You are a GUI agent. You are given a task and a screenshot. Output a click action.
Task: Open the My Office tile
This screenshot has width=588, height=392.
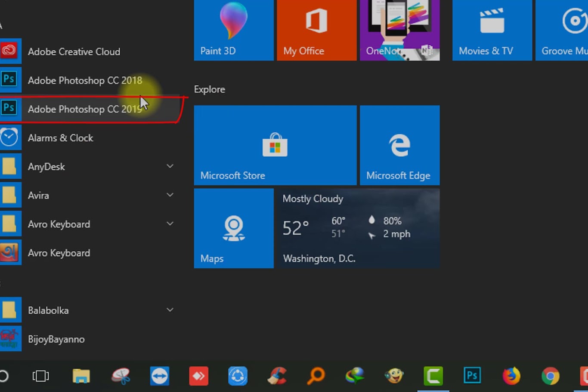click(317, 30)
